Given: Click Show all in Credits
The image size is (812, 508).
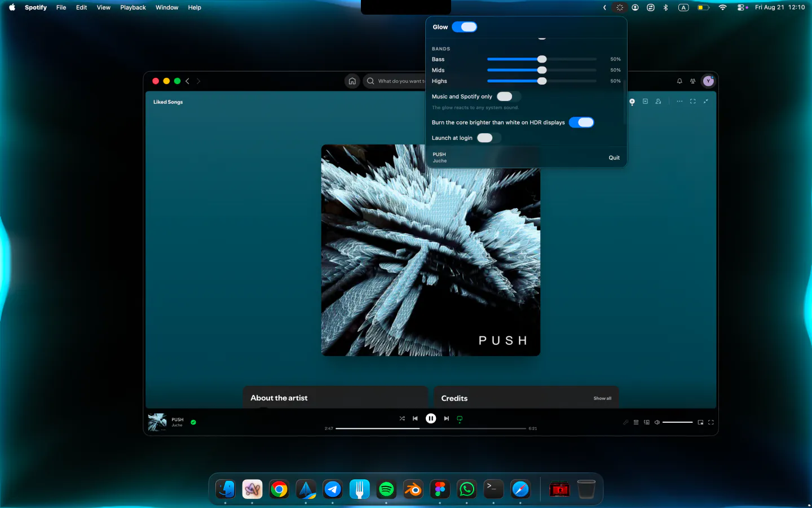Looking at the screenshot, I should [x=602, y=398].
